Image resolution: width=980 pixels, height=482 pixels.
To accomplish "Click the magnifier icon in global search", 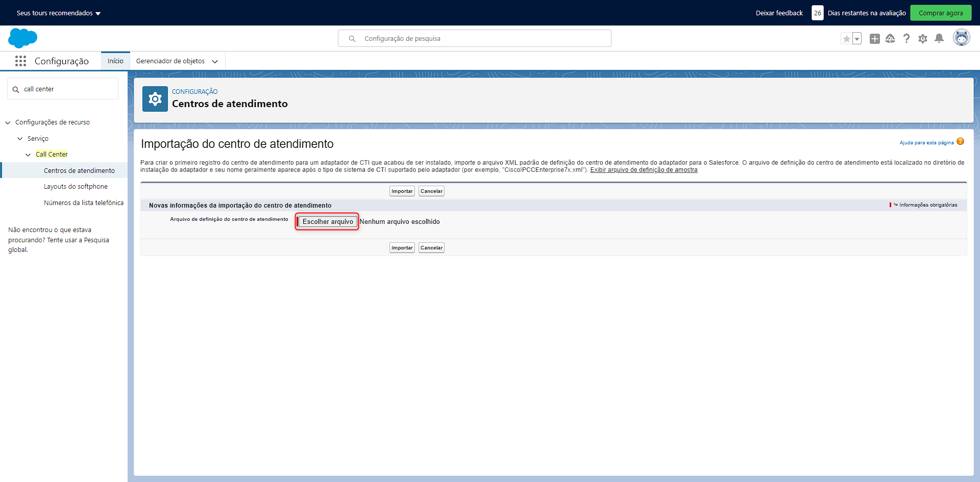I will 352,39.
